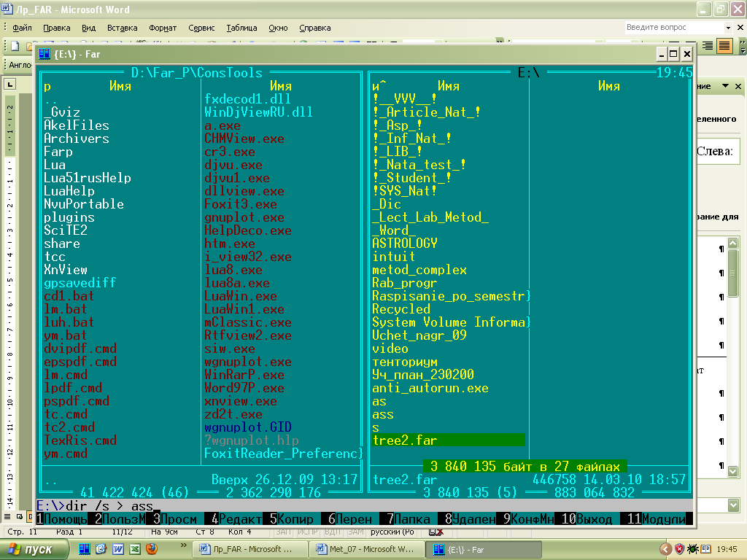Image resolution: width=747 pixels, height=560 pixels.
Task: Open the Таблица menu
Action: (x=241, y=28)
